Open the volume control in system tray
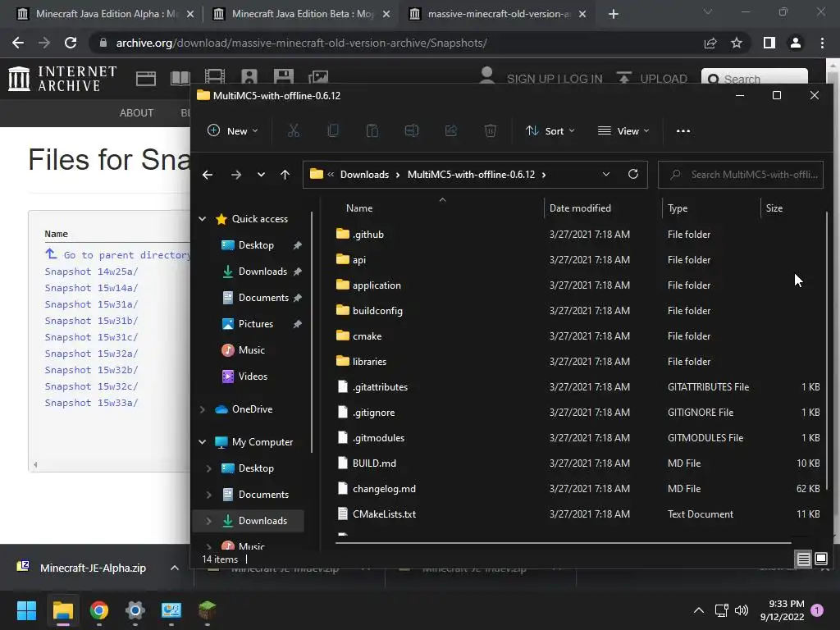Viewport: 840px width, 630px height. coord(742,610)
